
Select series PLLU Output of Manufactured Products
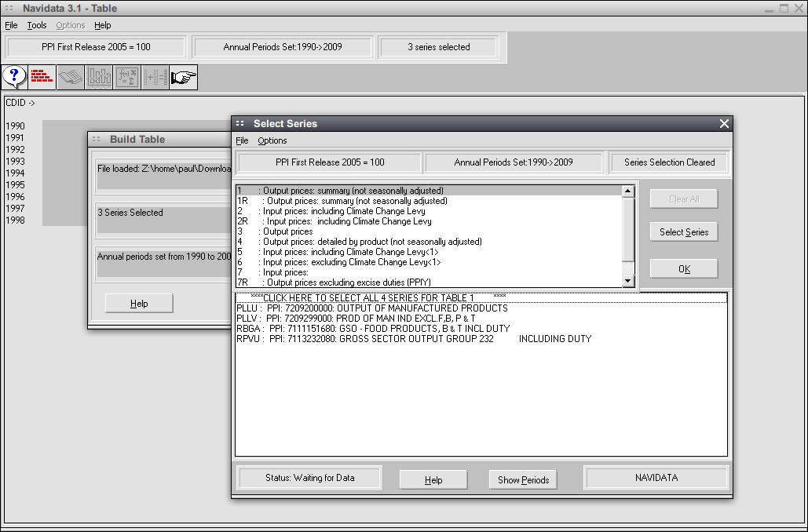click(481, 308)
